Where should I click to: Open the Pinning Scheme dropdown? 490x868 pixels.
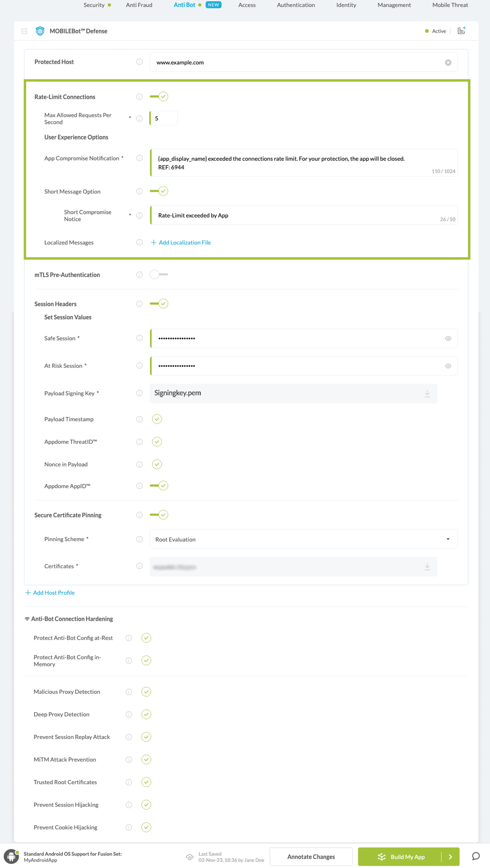tap(303, 539)
